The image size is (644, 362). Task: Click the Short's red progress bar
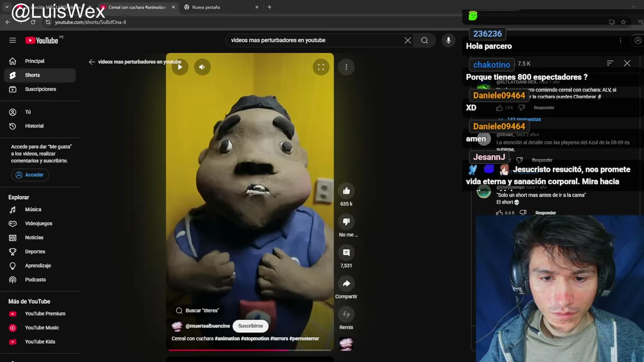point(250,349)
